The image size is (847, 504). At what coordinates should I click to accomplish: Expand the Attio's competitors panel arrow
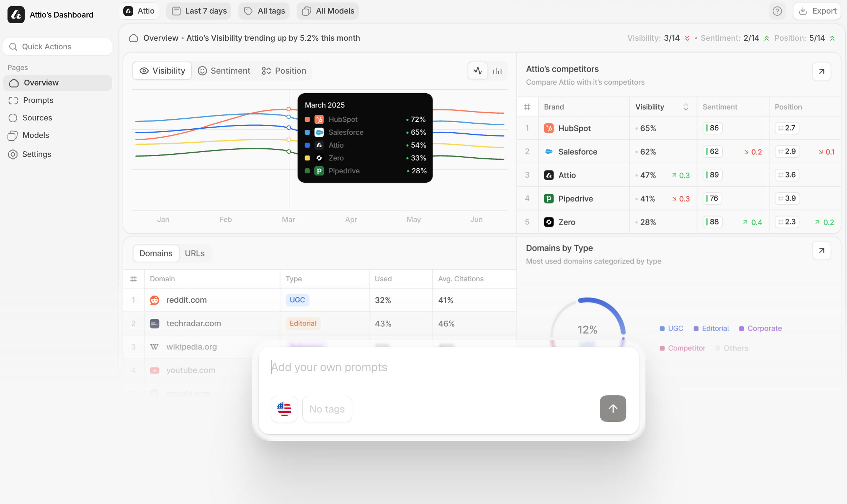(821, 71)
